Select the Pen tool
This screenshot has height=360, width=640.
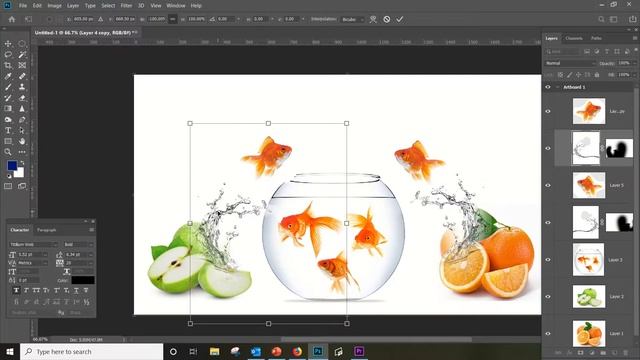coord(22,120)
